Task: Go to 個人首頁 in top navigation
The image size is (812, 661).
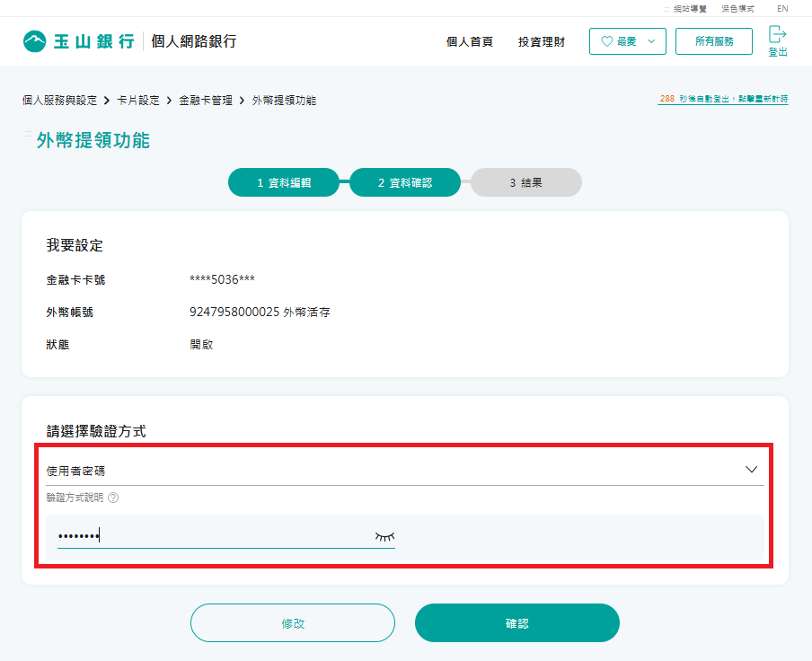Action: [x=470, y=42]
